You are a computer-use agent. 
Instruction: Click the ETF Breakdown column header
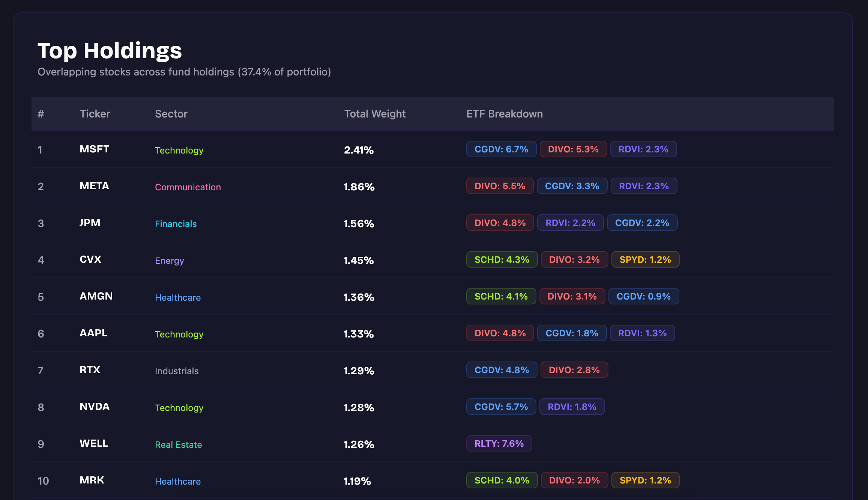[504, 114]
